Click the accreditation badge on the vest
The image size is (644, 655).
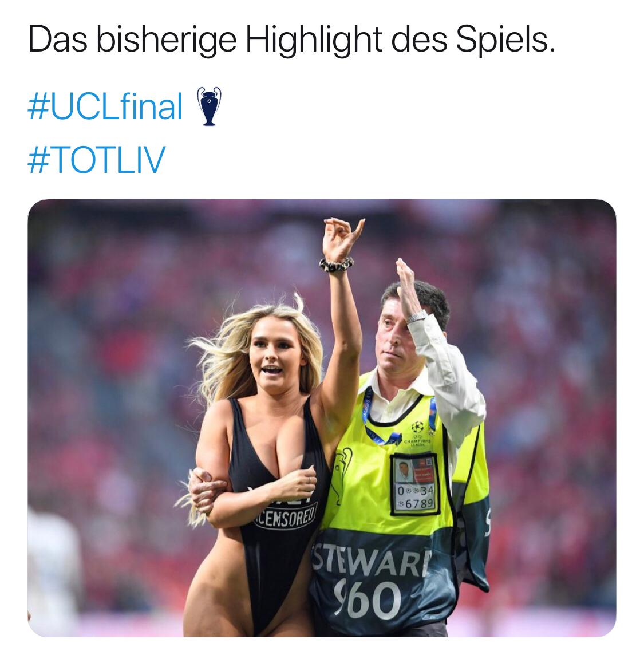pyautogui.click(x=414, y=484)
